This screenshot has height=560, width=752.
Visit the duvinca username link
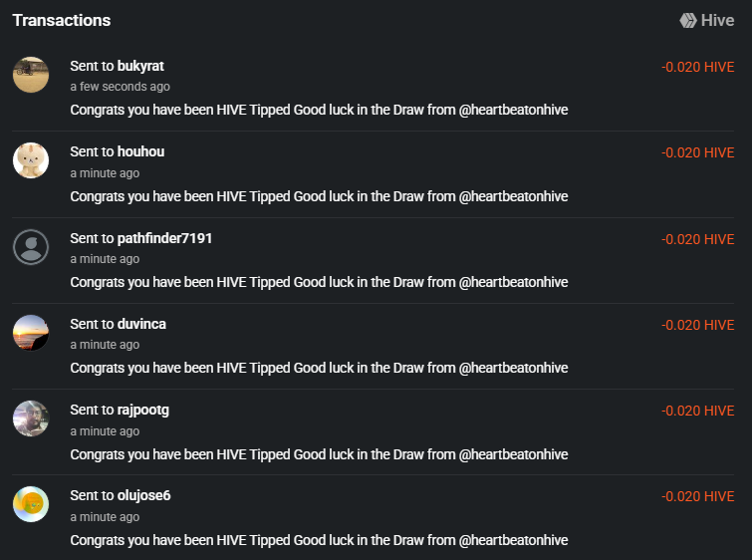pos(141,324)
